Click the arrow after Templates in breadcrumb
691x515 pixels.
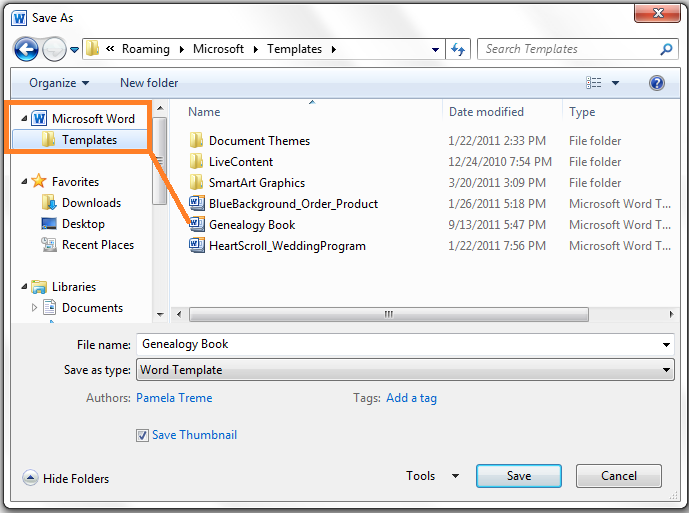pos(334,49)
